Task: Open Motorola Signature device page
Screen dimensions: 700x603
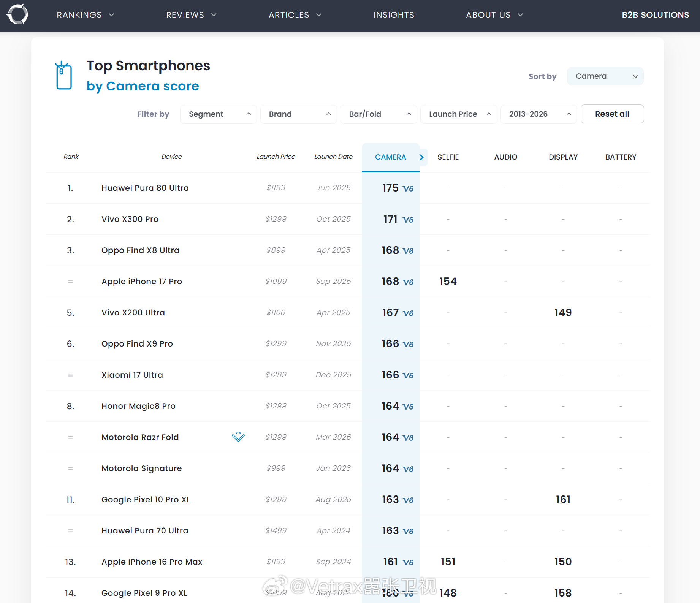Action: pos(142,468)
